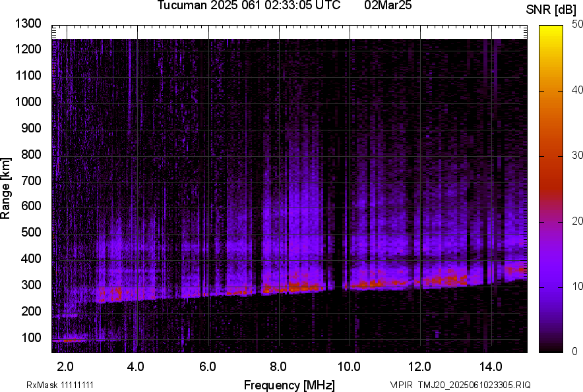Click the 500 range axis tick label

pyautogui.click(x=31, y=233)
